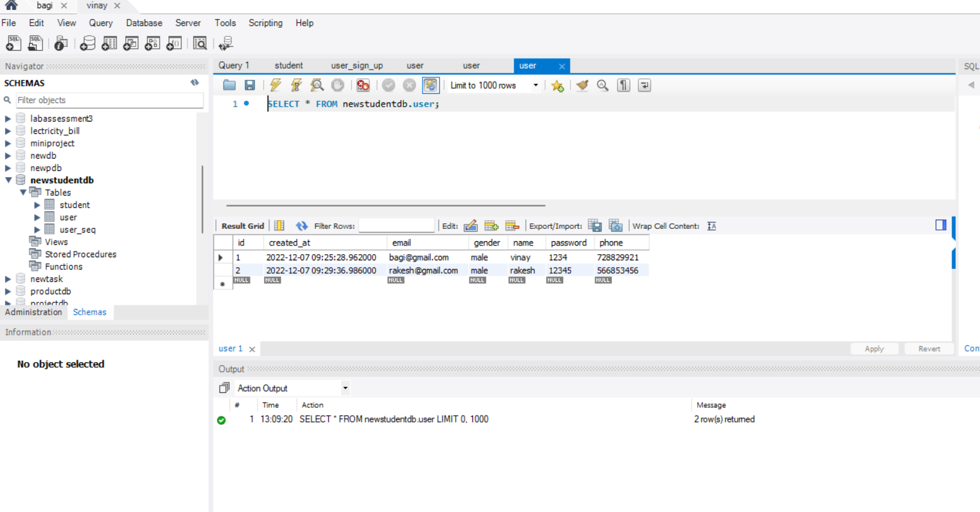Reconnect to DBMS toolbar icon
This screenshot has width=980, height=512.
click(226, 43)
